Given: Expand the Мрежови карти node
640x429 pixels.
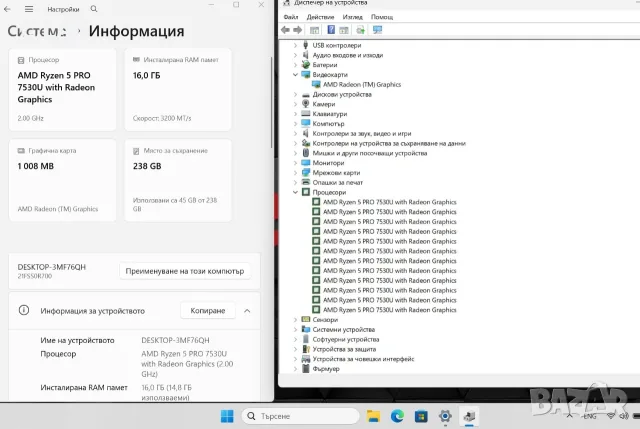Looking at the screenshot, I should (295, 173).
